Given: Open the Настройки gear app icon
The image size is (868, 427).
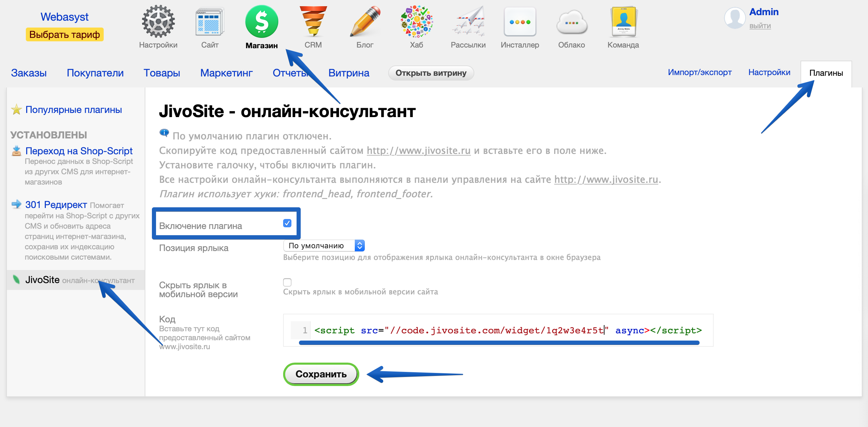Looking at the screenshot, I should click(x=158, y=21).
